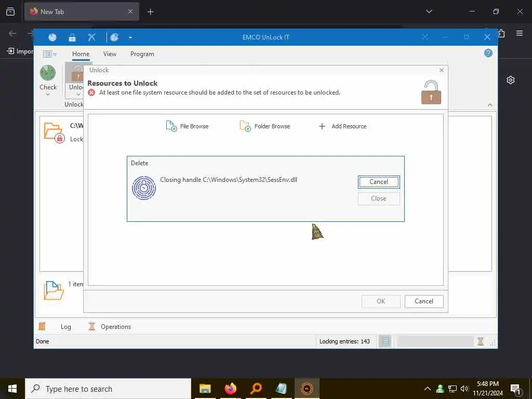
Task: Click the status bar progress indicator
Action: (435, 341)
